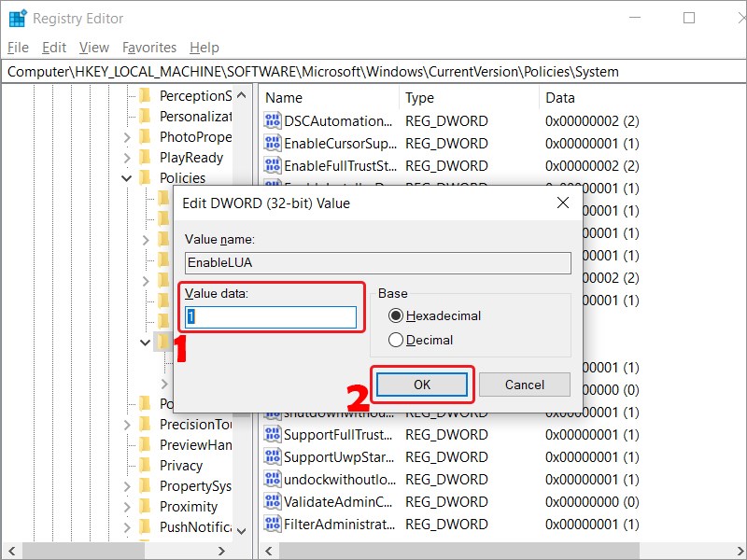Click the Privacy folder icon in tree
Viewport: 747px width, 560px height.
(145, 465)
